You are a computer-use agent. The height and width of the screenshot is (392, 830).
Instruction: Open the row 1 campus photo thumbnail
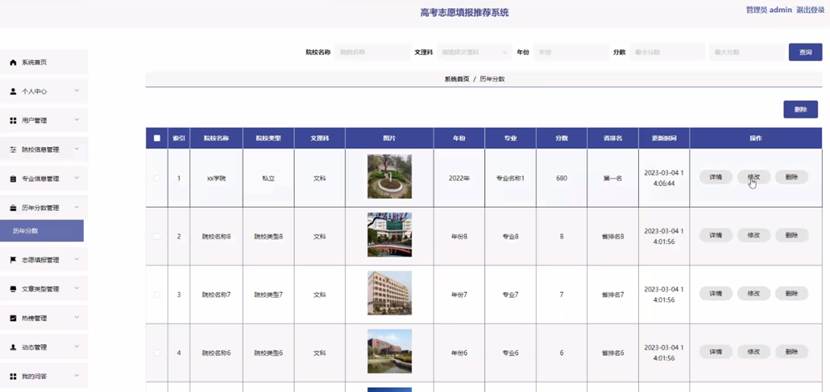(390, 177)
